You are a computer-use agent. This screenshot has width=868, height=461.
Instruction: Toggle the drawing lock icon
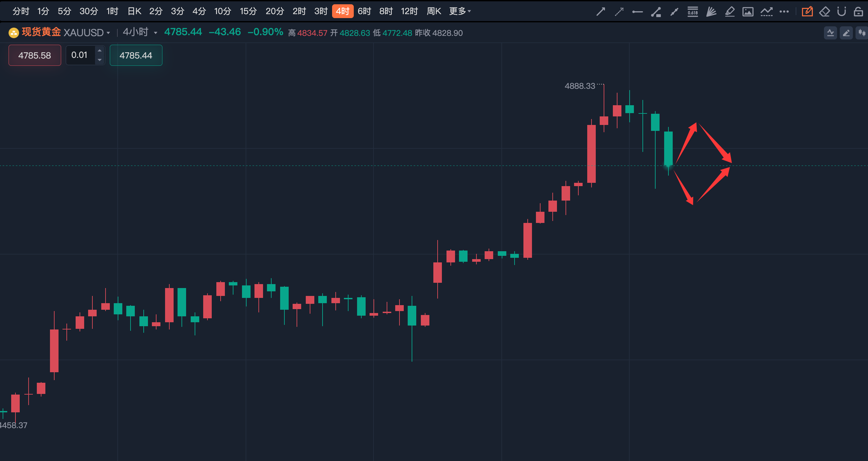858,12
